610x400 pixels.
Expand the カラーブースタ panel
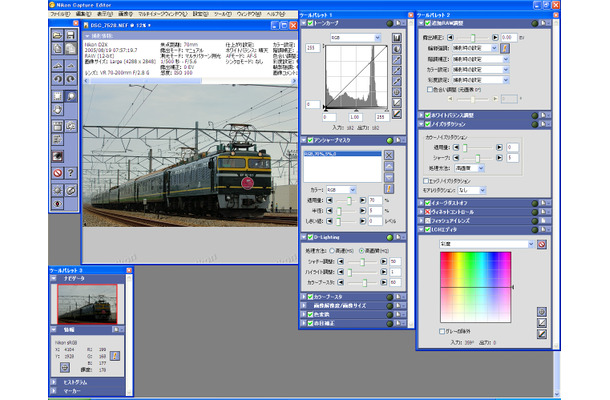pos(304,297)
